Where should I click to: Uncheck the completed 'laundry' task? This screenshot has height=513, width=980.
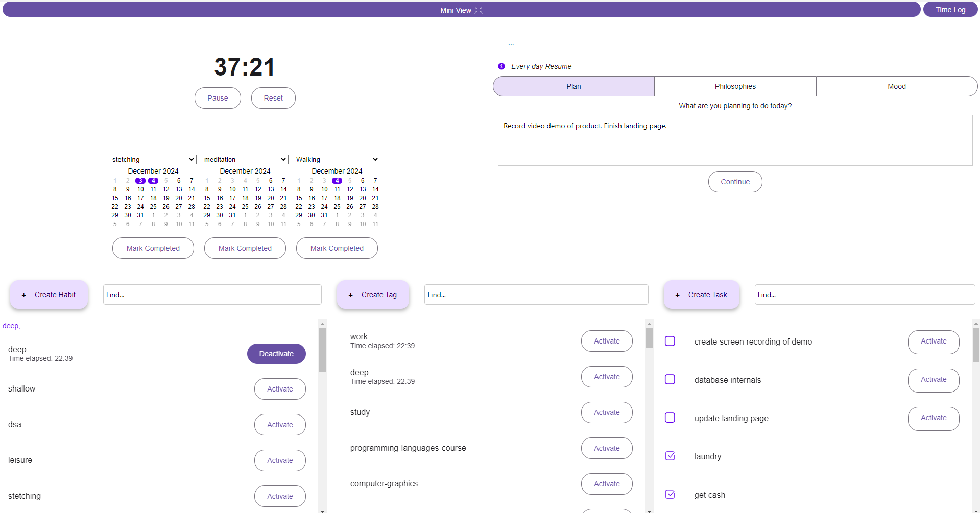(670, 456)
